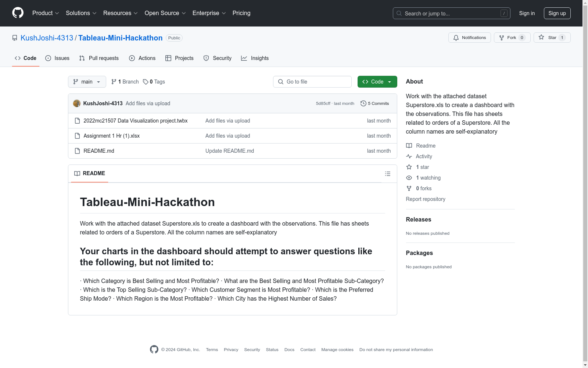Open the 0 Tags link
This screenshot has height=368, width=588.
[x=154, y=82]
